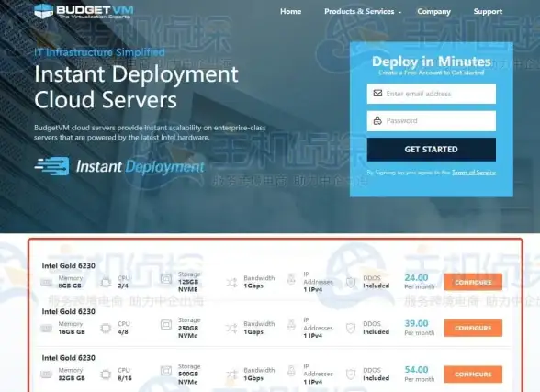Image resolution: width=540 pixels, height=392 pixels.
Task: Click memory icon of the 8GB plan
Action: click(x=46, y=283)
